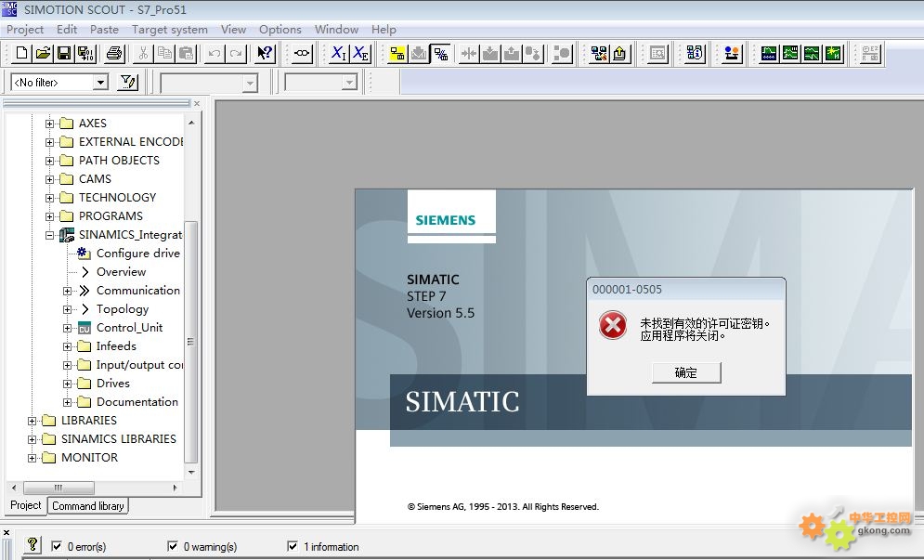Expand the PROGRAMS folder node

tap(49, 216)
